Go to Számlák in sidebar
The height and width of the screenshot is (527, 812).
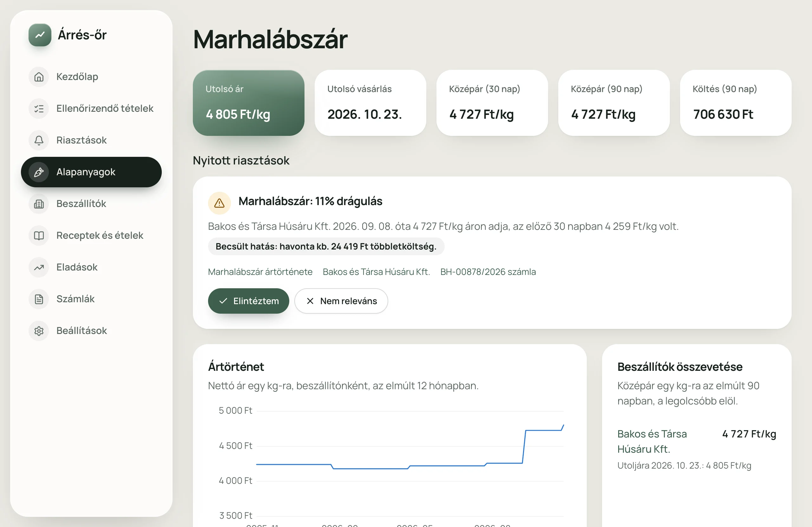tap(91, 299)
